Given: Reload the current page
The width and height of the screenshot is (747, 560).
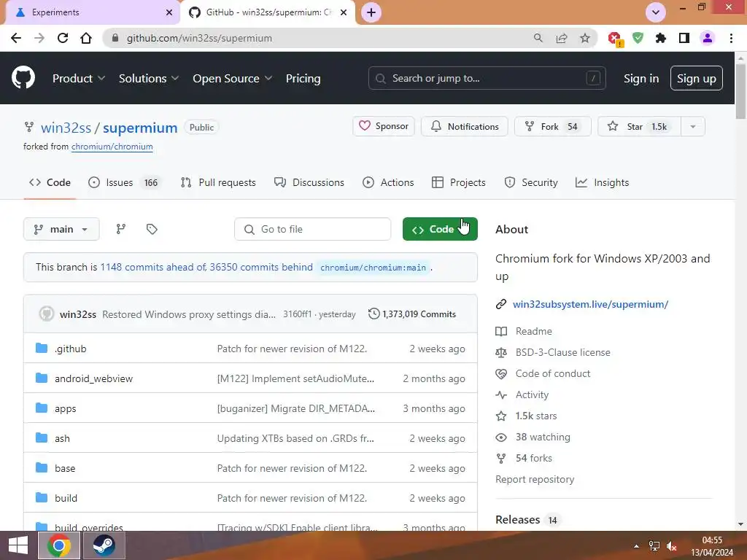Looking at the screenshot, I should click(x=63, y=38).
